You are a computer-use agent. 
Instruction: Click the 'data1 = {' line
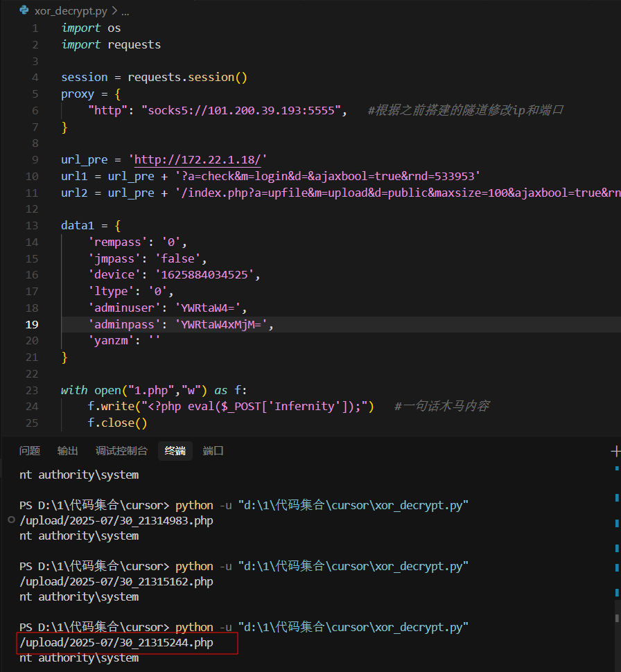coord(91,225)
